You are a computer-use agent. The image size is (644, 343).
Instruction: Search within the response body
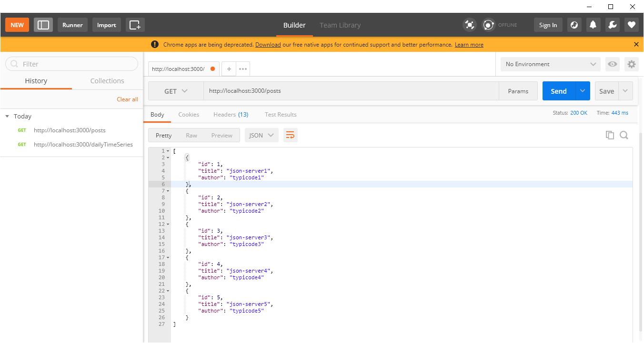[624, 135]
